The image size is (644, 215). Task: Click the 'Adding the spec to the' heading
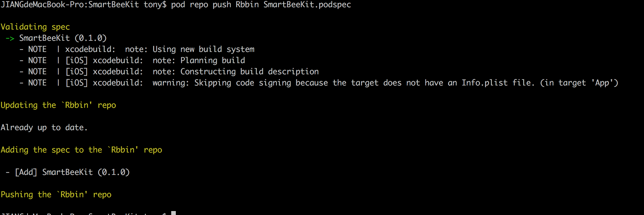tap(51, 150)
